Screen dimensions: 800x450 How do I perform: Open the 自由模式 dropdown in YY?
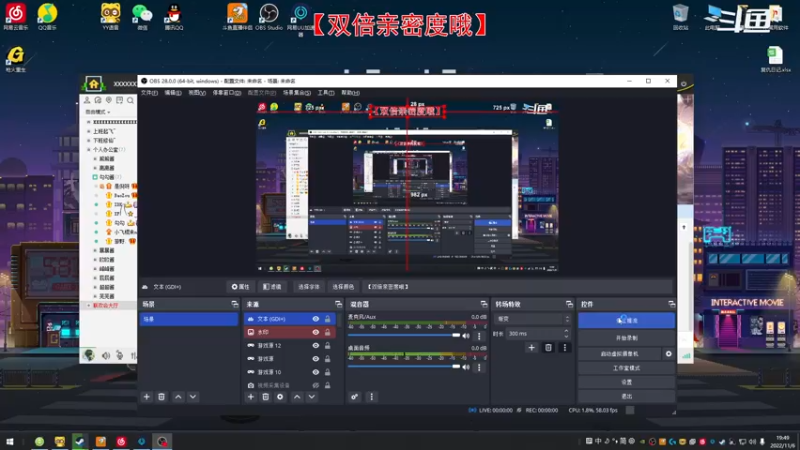click(x=97, y=112)
